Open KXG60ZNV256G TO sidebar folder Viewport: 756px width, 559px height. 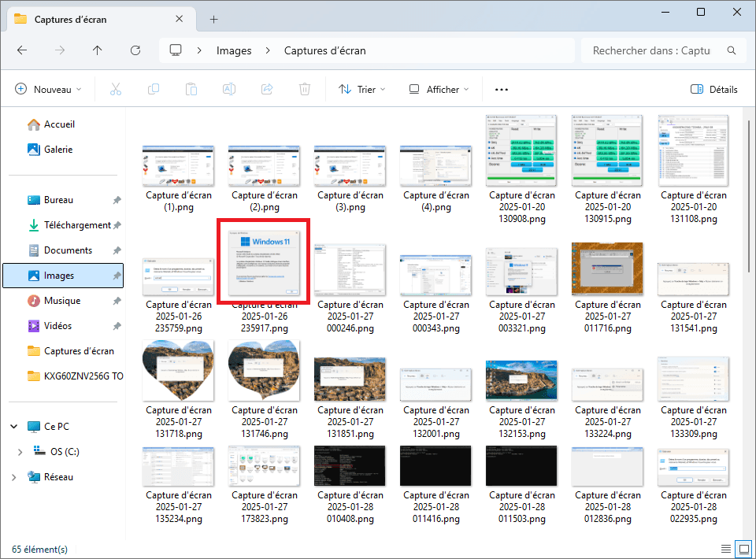click(x=83, y=376)
